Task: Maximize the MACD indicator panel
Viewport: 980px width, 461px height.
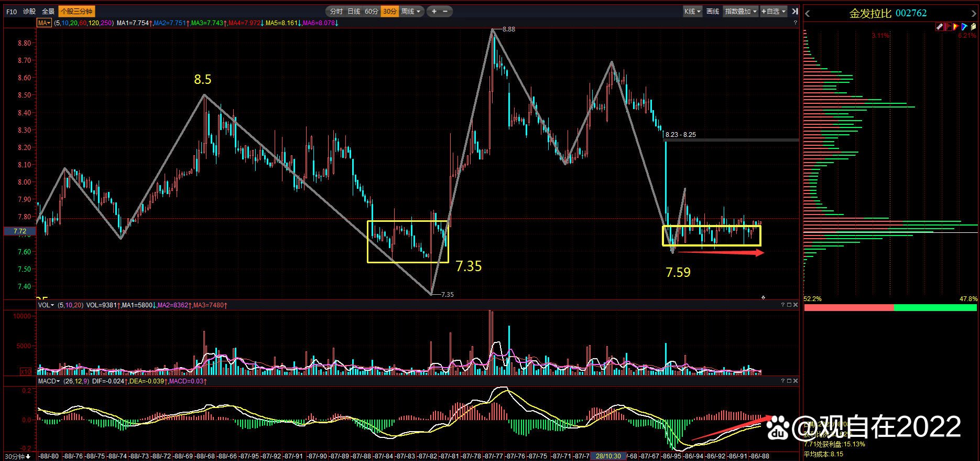Action: click(789, 381)
